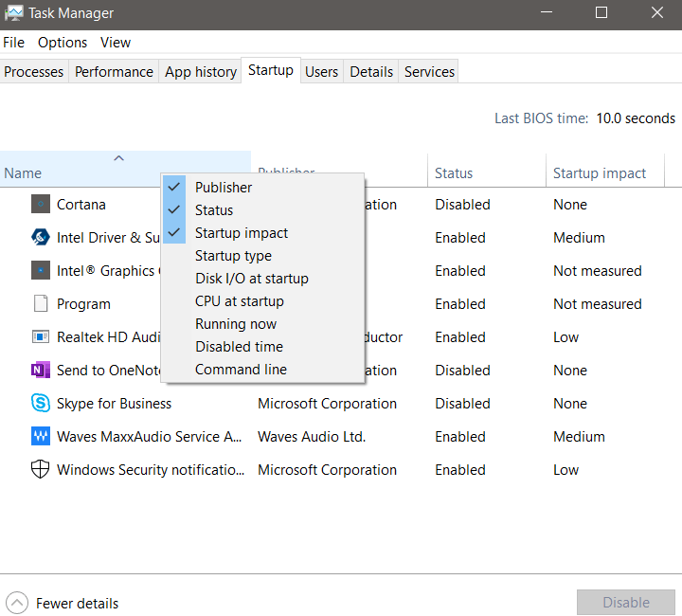Image resolution: width=682 pixels, height=616 pixels.
Task: Enable the Disk I/O at startup column
Action: 262,278
